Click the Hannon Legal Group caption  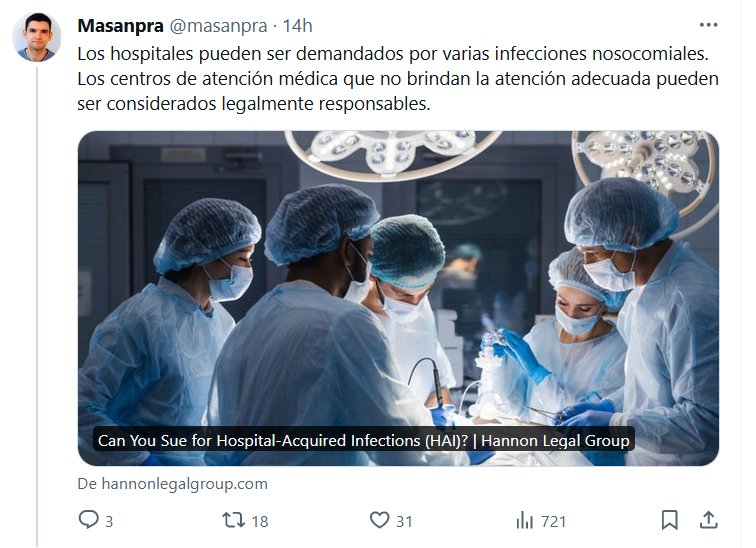click(x=364, y=441)
